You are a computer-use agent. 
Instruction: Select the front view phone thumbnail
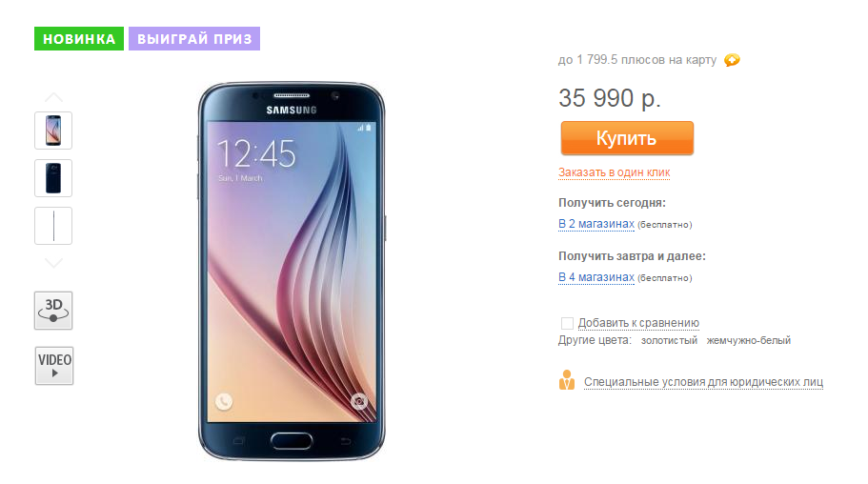(x=53, y=131)
